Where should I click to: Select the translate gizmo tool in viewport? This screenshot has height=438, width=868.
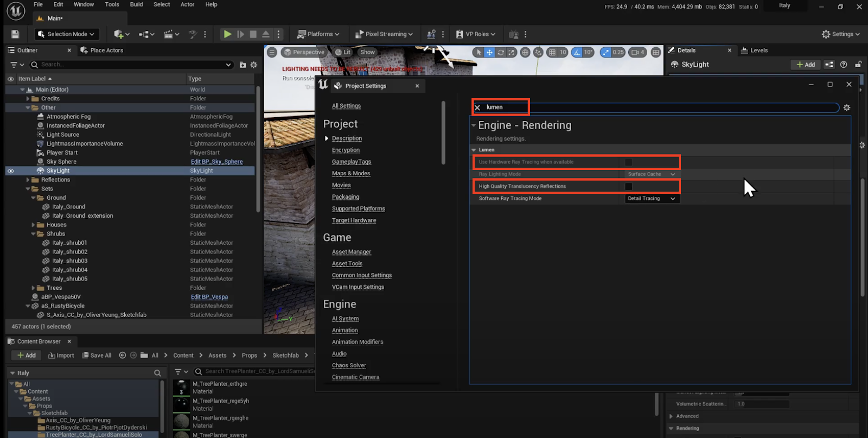click(489, 53)
